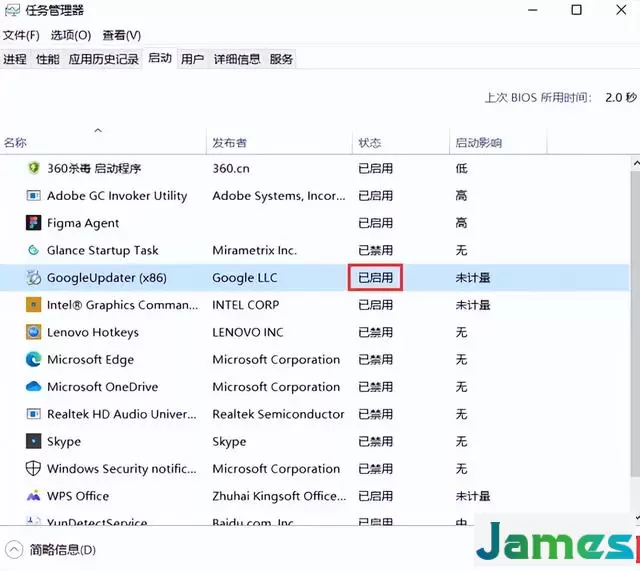Screen dimensions: 640x571
Task: Select the 启动 tab
Action: 160,58
